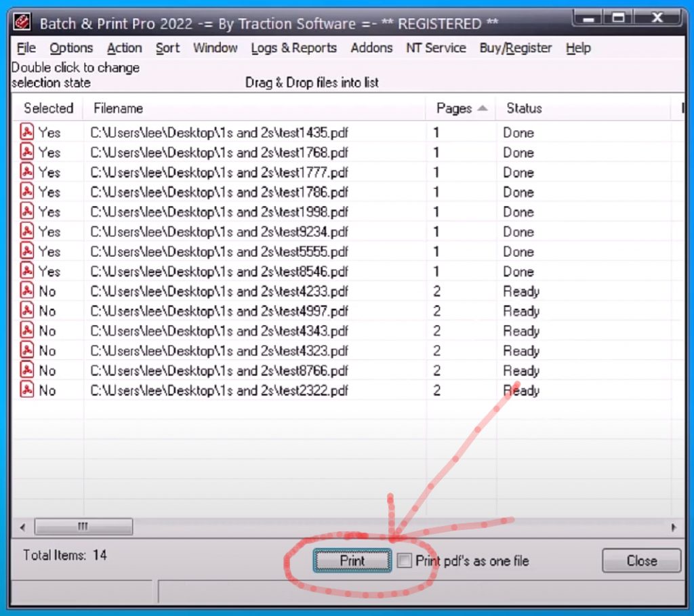694x616 pixels.
Task: Click the PDF icon beside test9234.pdf
Action: pyautogui.click(x=24, y=232)
